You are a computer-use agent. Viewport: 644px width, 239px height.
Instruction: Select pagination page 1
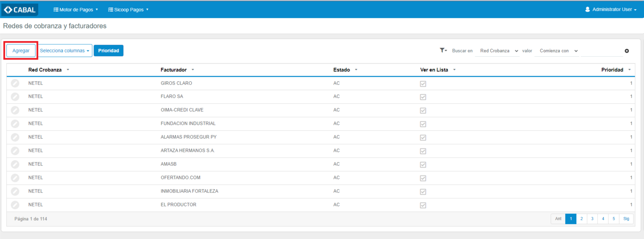coord(571,219)
